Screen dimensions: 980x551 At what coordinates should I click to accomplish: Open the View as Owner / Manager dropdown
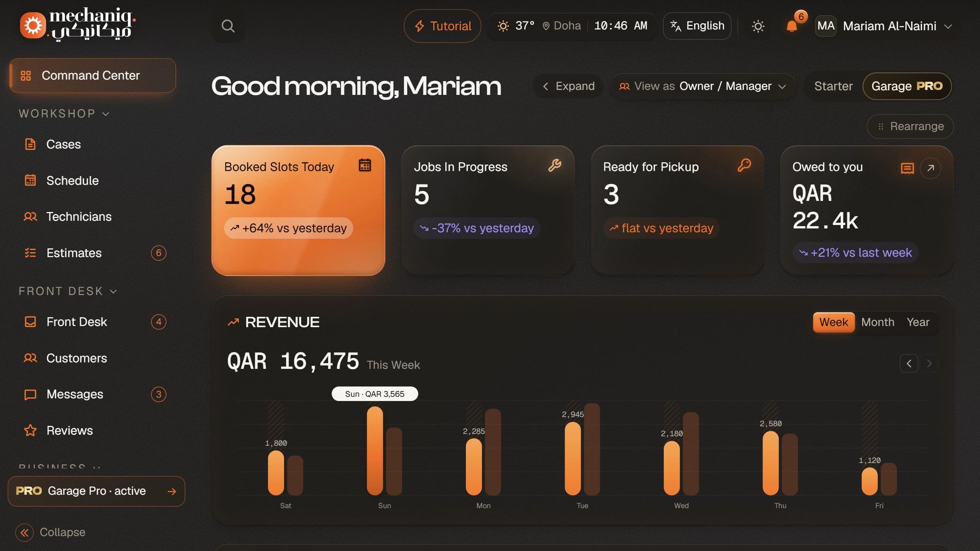click(x=702, y=86)
